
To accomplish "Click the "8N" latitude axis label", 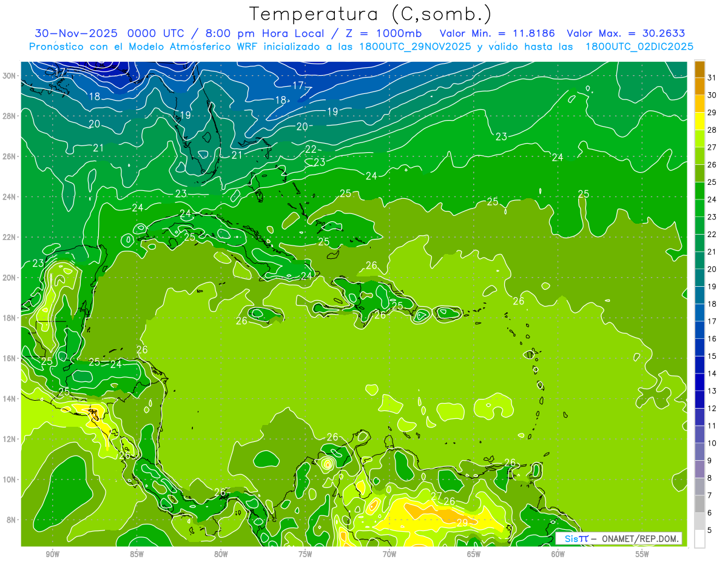I will click(x=11, y=520).
